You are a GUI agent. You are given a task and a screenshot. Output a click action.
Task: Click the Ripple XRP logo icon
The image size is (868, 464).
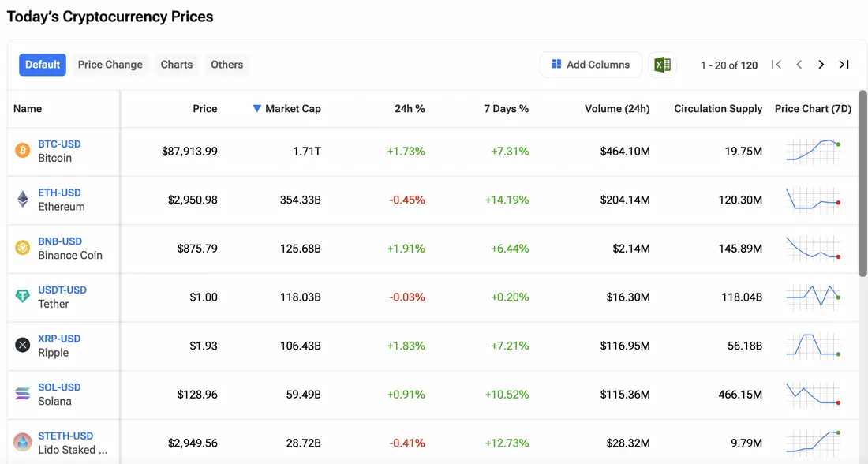(23, 345)
